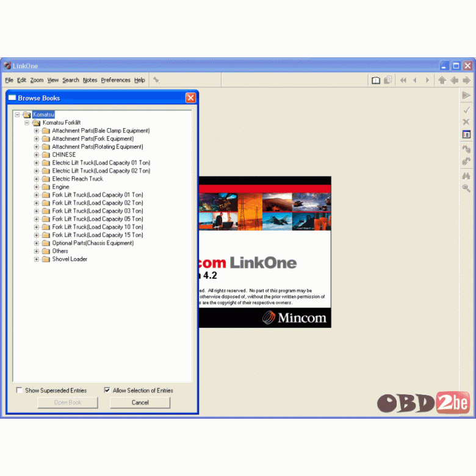
Task: Expand Optional Parts(Chassis Equipment) node
Action: point(37,243)
